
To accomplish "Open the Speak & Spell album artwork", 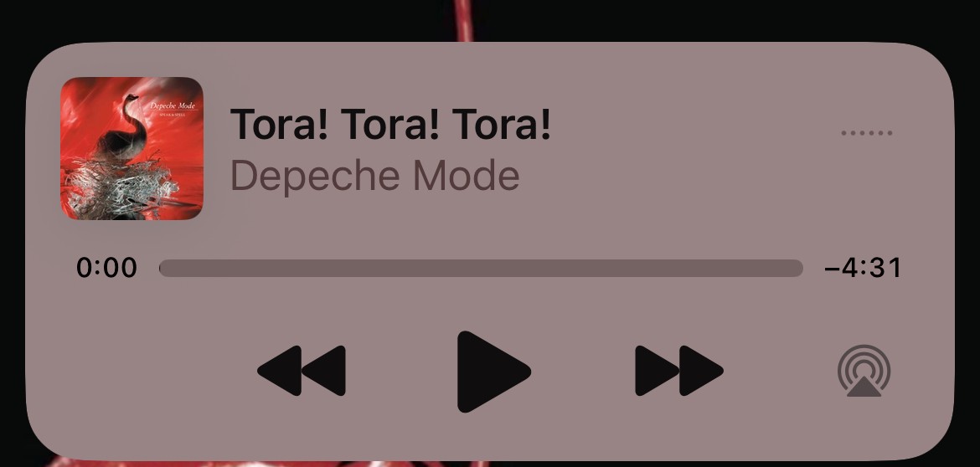I will pyautogui.click(x=132, y=148).
